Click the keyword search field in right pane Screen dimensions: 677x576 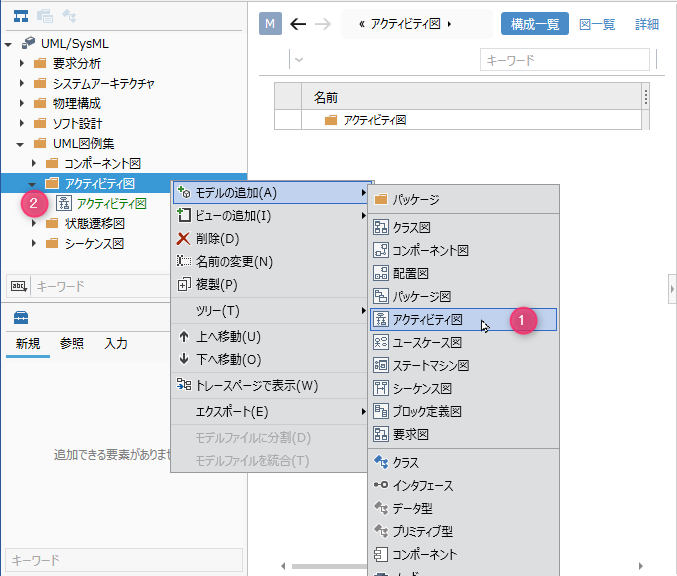(564, 60)
